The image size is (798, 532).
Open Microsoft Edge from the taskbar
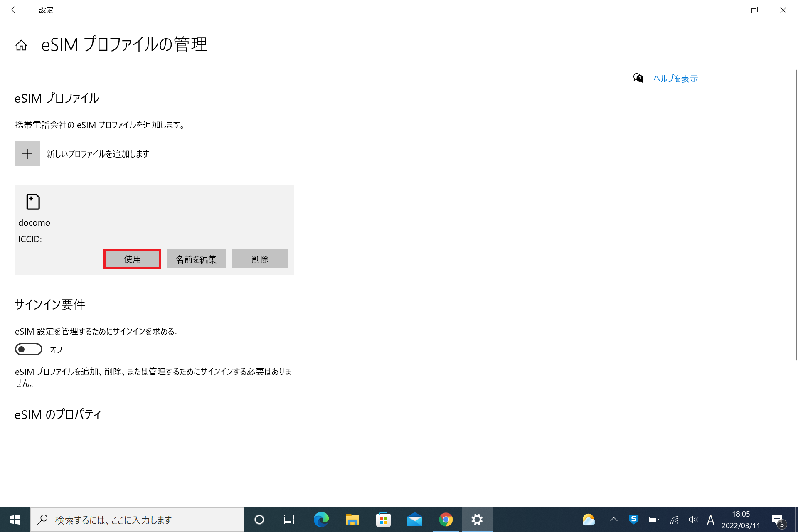(x=321, y=520)
